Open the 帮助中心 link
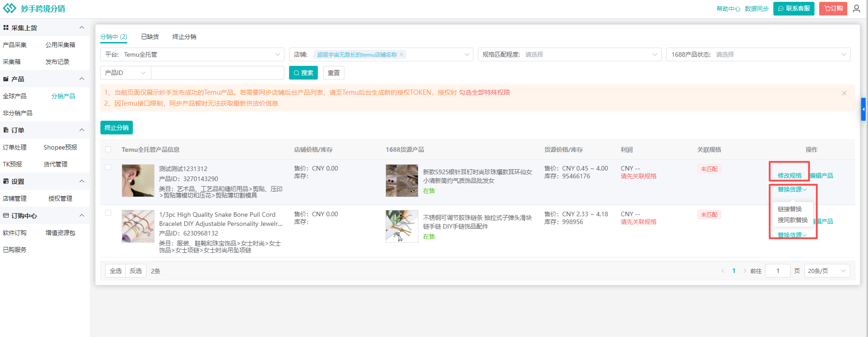The image size is (868, 337). pos(729,9)
